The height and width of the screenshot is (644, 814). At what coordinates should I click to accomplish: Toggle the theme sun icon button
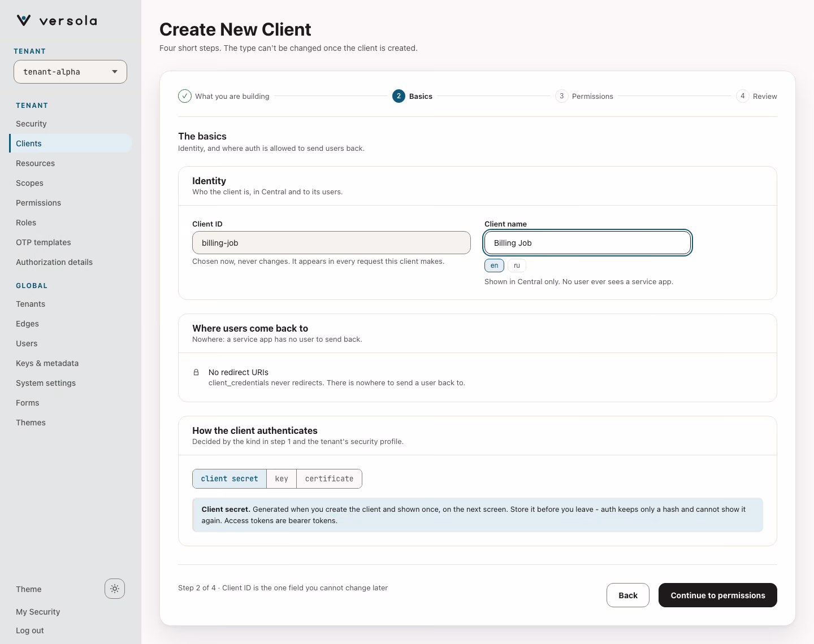pyautogui.click(x=115, y=589)
